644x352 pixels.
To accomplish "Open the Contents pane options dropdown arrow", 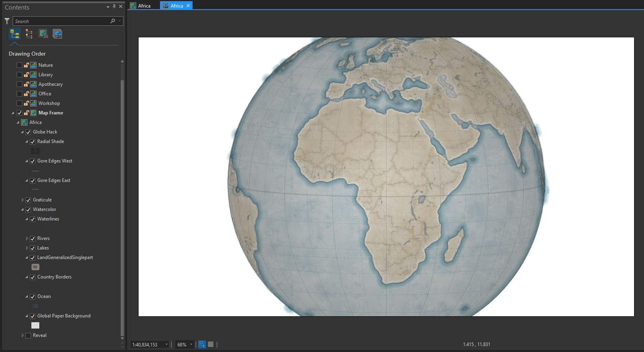I will [108, 7].
